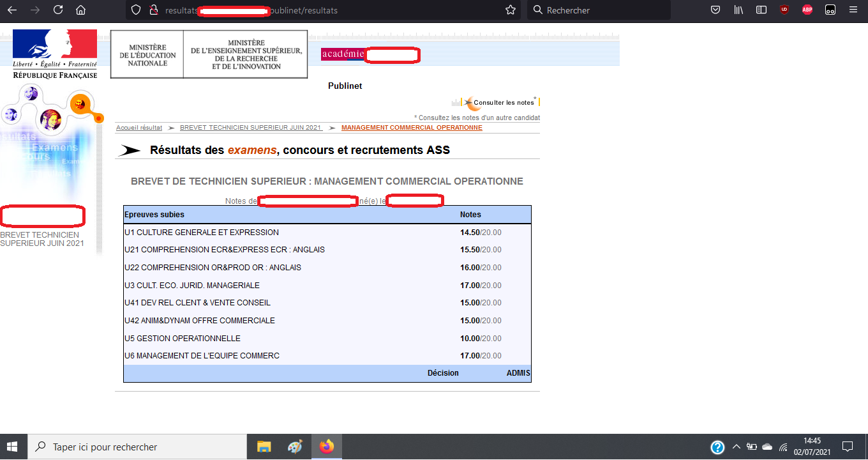
Task: Click the Epreuves subies column header
Action: pos(154,215)
